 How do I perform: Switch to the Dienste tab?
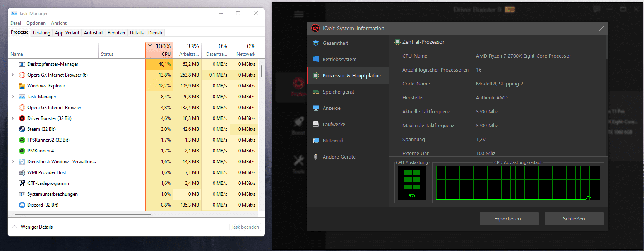coord(156,33)
